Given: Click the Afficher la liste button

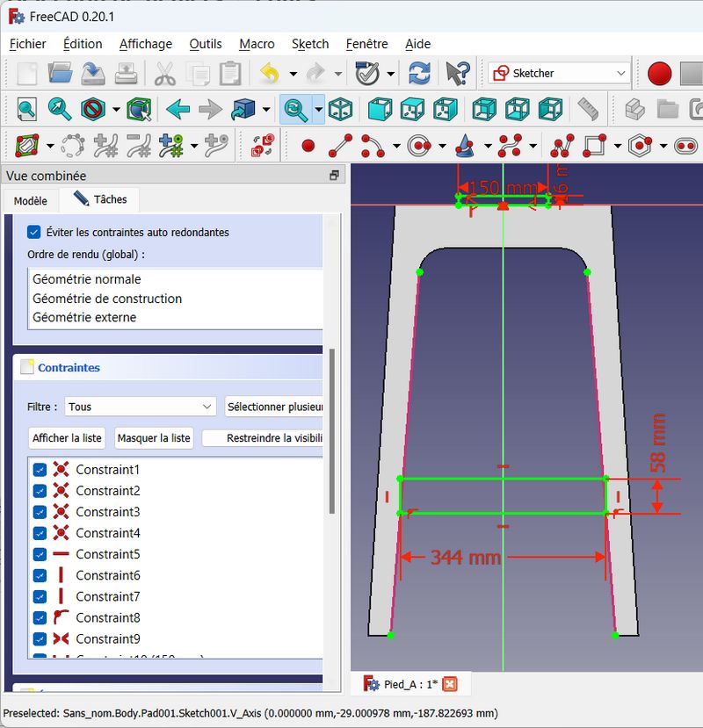Looking at the screenshot, I should point(68,437).
